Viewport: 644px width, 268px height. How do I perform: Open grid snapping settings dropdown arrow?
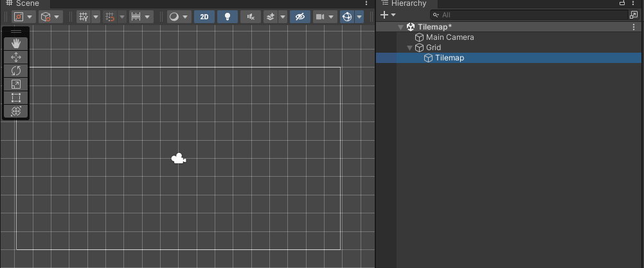tap(122, 17)
